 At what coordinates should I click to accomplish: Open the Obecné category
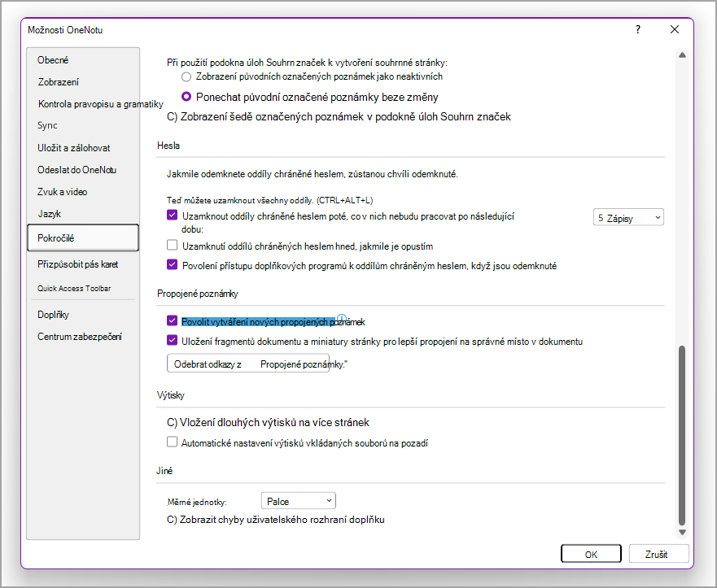53,60
